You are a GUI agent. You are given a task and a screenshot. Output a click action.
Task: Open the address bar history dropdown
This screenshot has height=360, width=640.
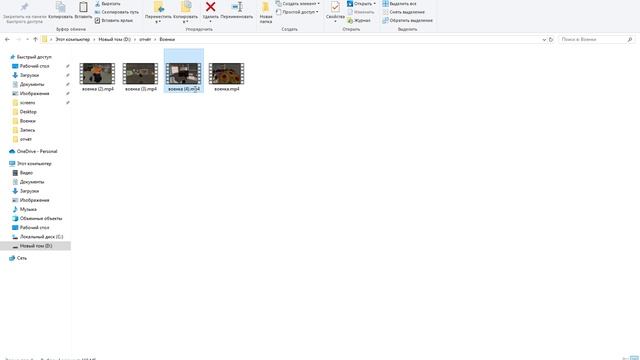(544, 40)
